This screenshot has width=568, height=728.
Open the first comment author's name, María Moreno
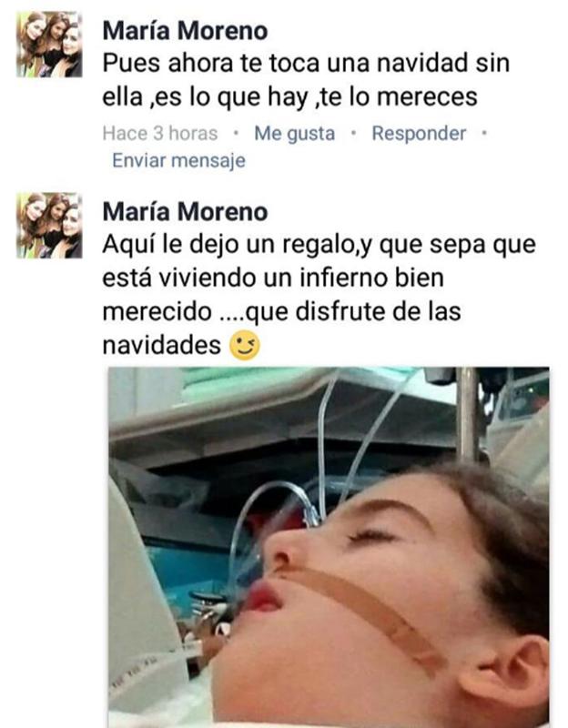tap(185, 31)
